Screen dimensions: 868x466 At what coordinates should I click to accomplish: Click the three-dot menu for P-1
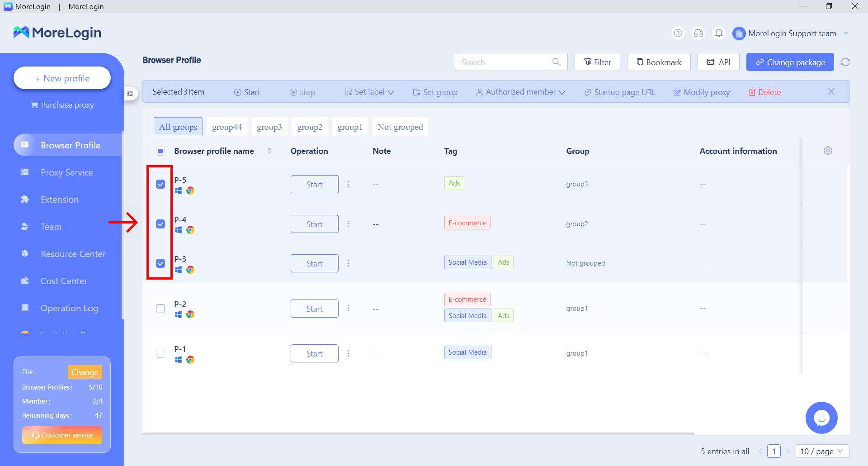click(x=348, y=353)
